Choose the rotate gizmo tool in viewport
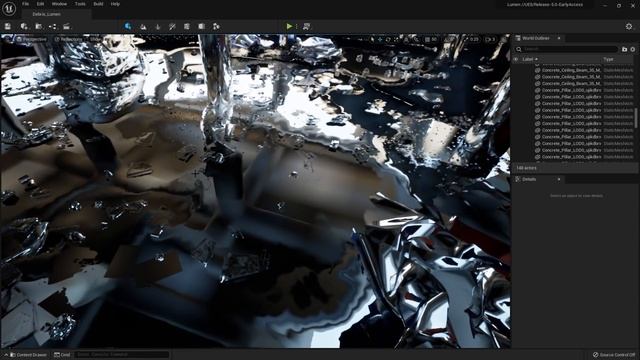This screenshot has width=640, height=360. coord(388,40)
